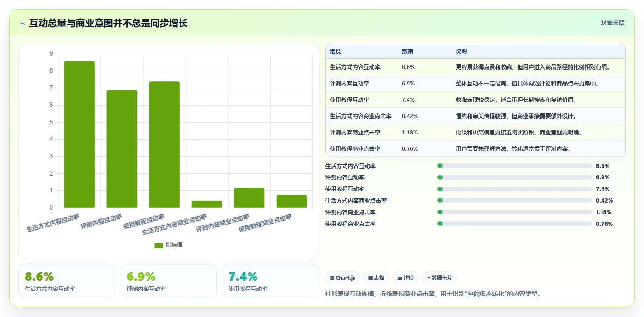Click the table cell 评测内容商业点击率
This screenshot has width=644, height=317.
coord(355,133)
